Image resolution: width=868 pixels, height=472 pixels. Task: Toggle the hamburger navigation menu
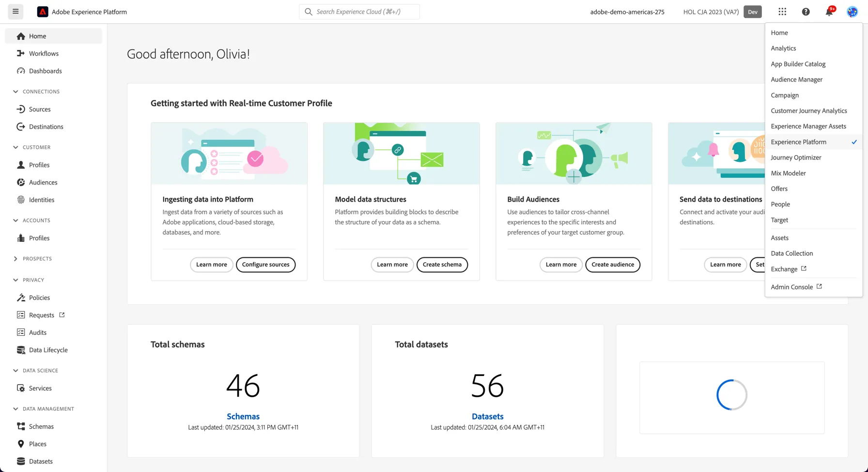pyautogui.click(x=15, y=12)
